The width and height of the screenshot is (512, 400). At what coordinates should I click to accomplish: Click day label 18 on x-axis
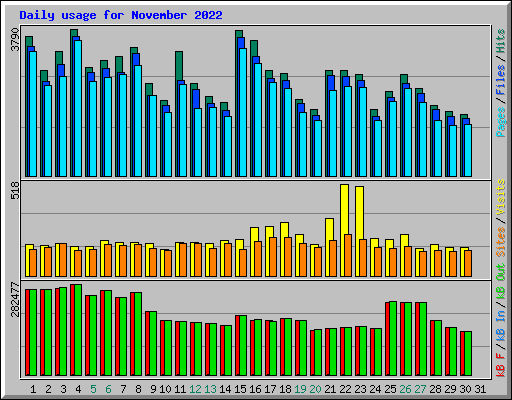(x=285, y=389)
